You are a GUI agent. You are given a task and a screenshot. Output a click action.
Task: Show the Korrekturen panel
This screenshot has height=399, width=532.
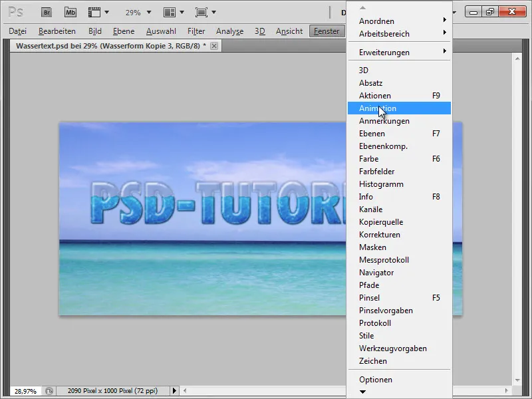[400, 235]
